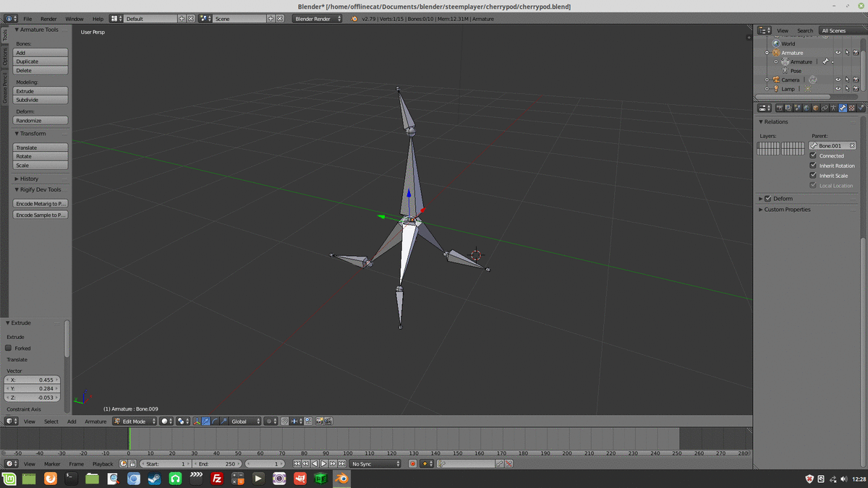
Task: Toggle the Deform checkbox
Action: coord(768,199)
